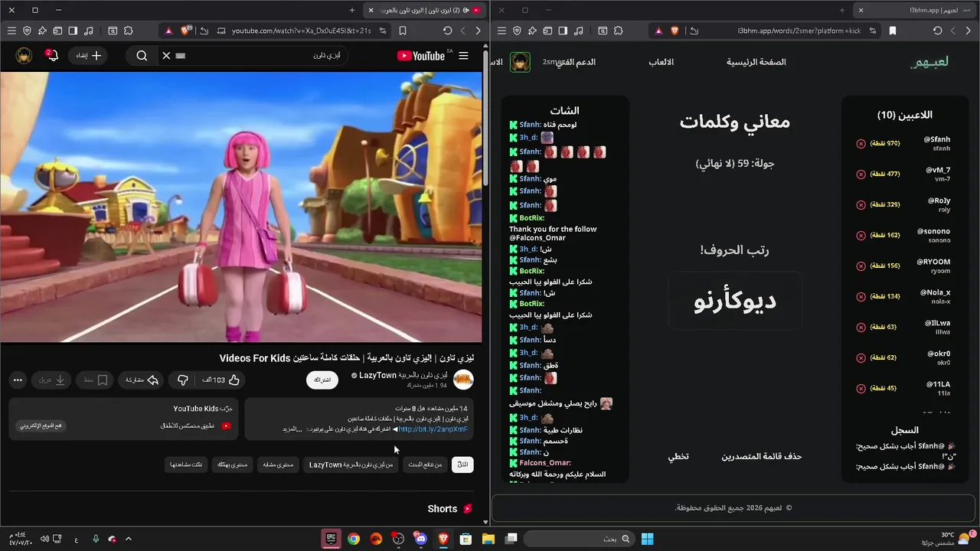
Task: Open الالعاب in l3bhm navigation
Action: [x=661, y=62]
